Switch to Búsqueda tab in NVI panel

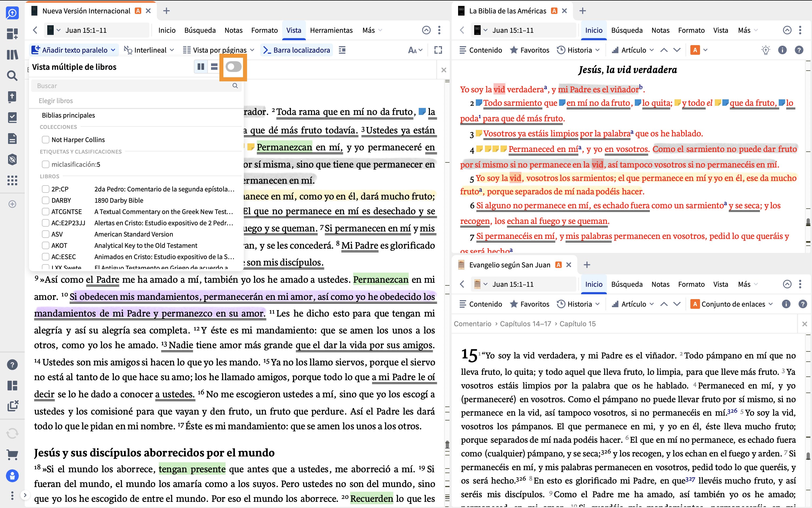tap(200, 30)
